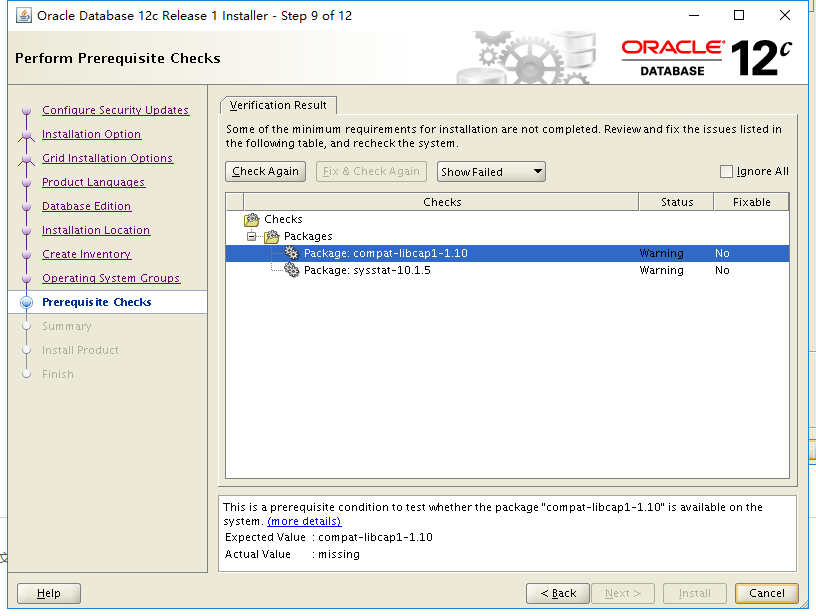The height and width of the screenshot is (616, 816).
Task: Collapse the Packages tree node
Action: coord(251,236)
